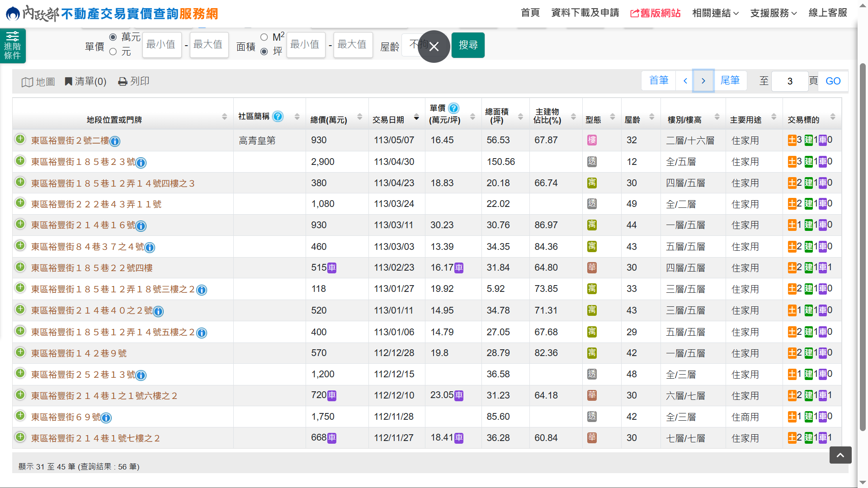Screen dimensions: 868x488
Task: Click the 華 type badge in the 515 row
Action: 592,267
